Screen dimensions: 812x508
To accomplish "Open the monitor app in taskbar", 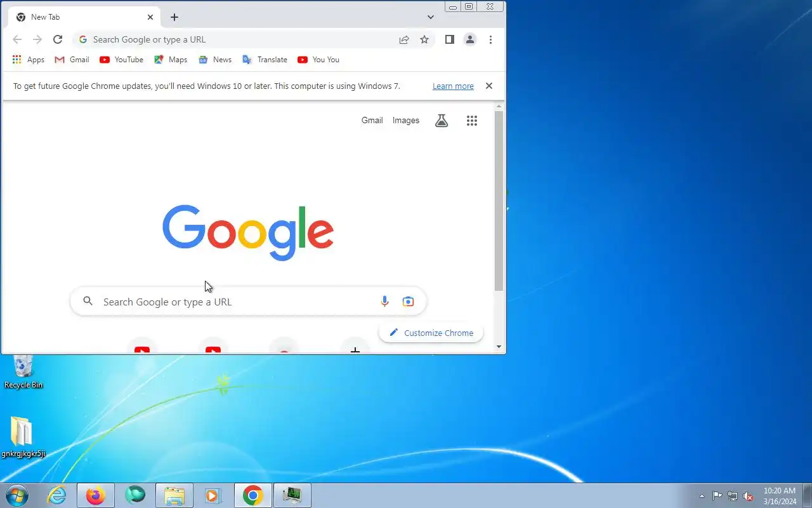I will (292, 495).
